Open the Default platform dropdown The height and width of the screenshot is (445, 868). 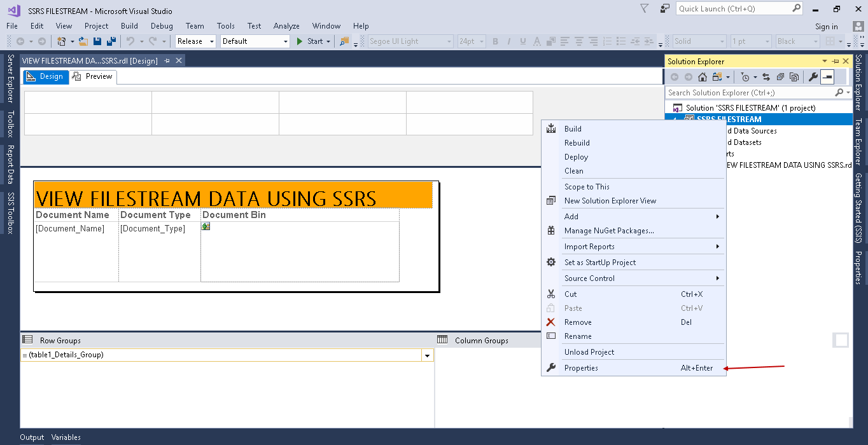[x=285, y=41]
